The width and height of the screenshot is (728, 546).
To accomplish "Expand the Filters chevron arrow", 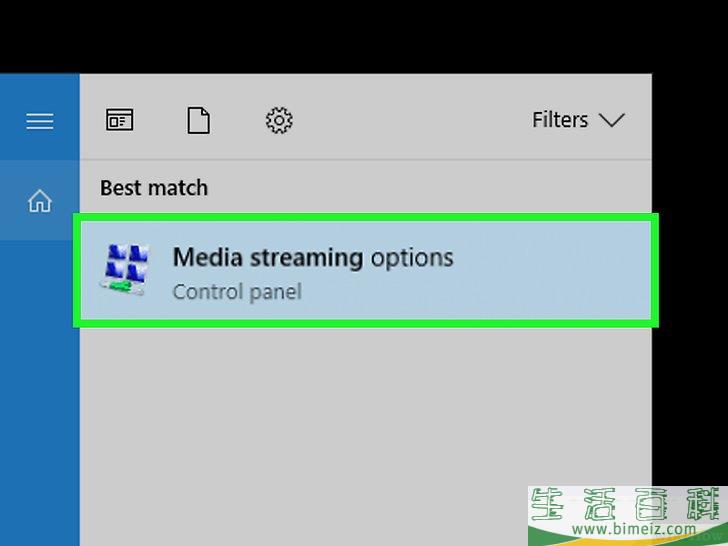I will coord(611,120).
